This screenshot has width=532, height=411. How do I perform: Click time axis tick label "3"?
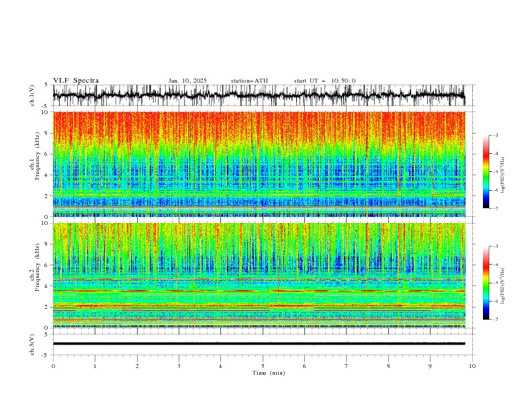[179, 366]
